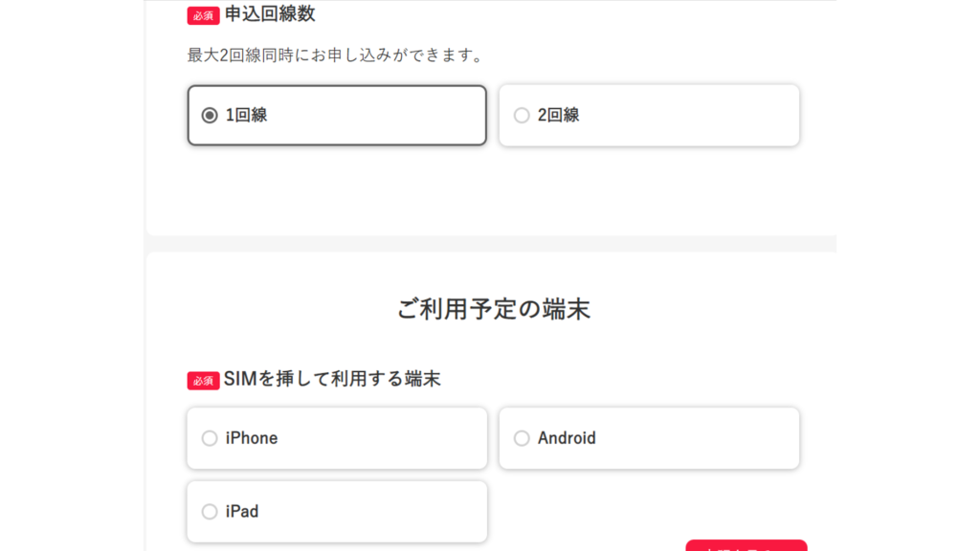Viewport: 980px width, 551px height.
Task: Select the iPhone radio circle
Action: coord(210,438)
